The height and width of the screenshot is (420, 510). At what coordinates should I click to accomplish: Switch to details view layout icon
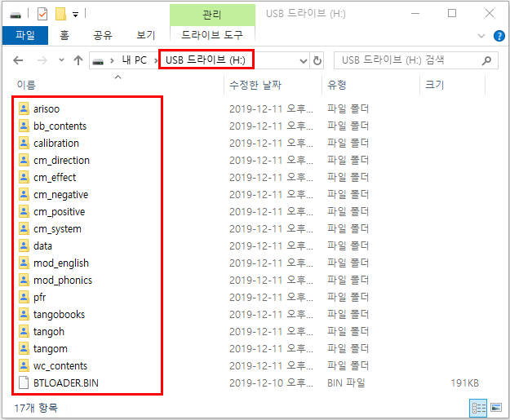coord(478,408)
